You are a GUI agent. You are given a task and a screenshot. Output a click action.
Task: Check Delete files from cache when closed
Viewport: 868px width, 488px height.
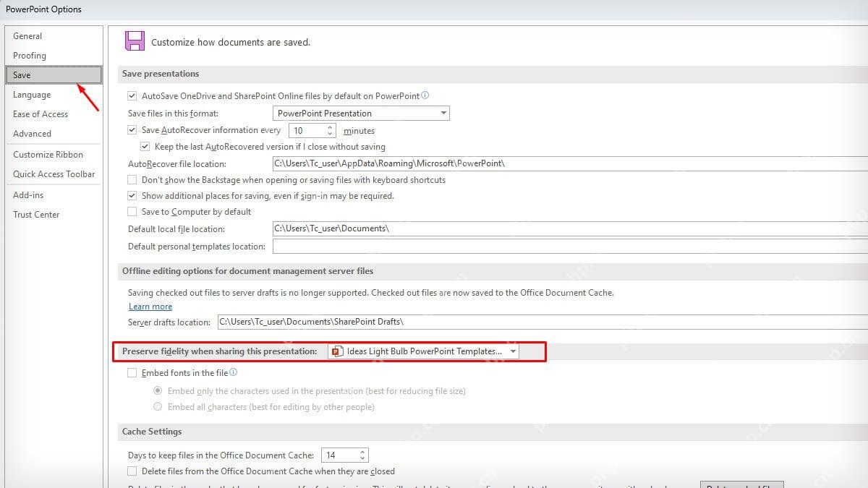tap(132, 471)
